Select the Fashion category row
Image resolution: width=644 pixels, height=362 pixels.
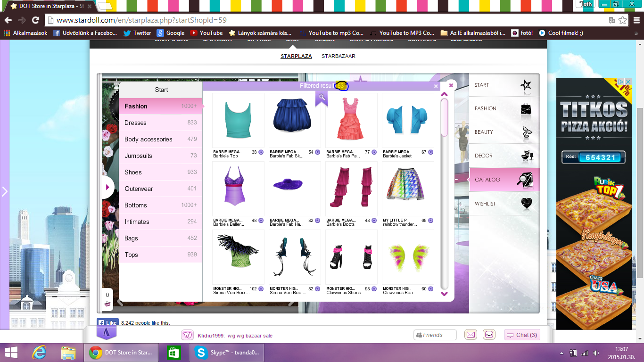coord(160,106)
